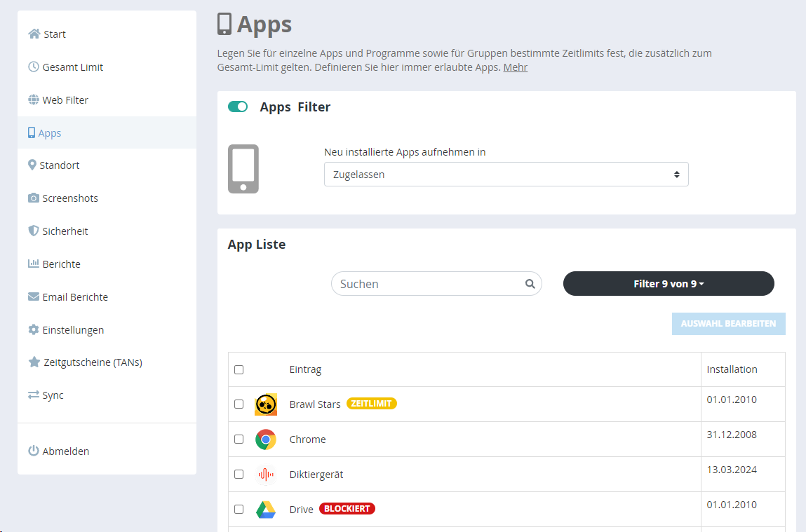Open Zeitgutscheine (TANs) page
Screen dimensions: 806x532
click(x=107, y=362)
